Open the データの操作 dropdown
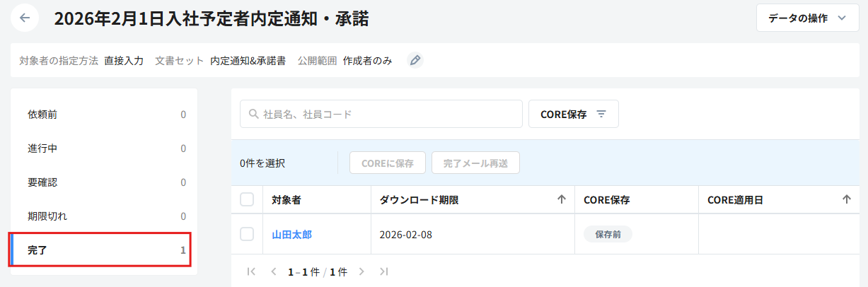 [807, 18]
